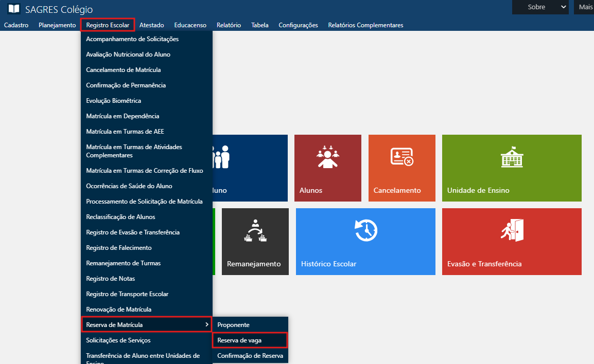Click the Cancelamento tile label
Image resolution: width=594 pixels, height=364 pixels.
397,190
